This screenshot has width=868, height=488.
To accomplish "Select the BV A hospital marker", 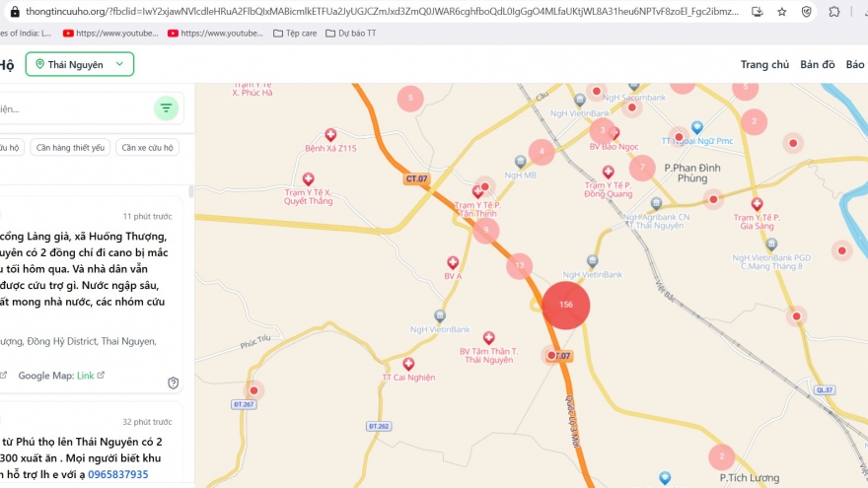I will (453, 263).
